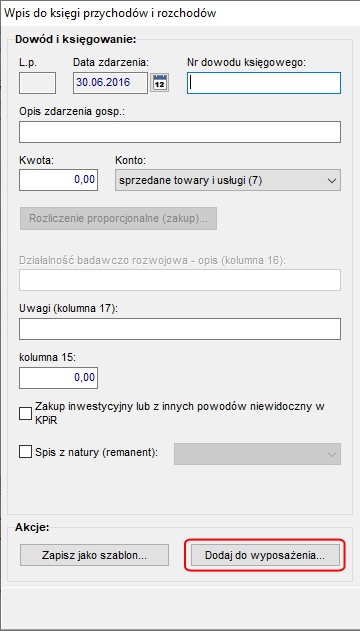Enable Zakup inwestycyjny checkbox
The height and width of the screenshot is (631, 360).
coord(25,413)
